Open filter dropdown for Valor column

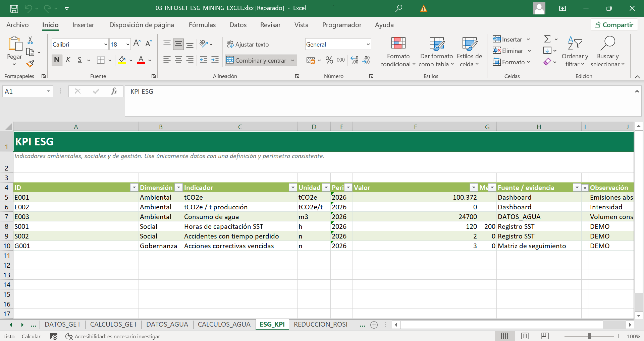tap(474, 188)
